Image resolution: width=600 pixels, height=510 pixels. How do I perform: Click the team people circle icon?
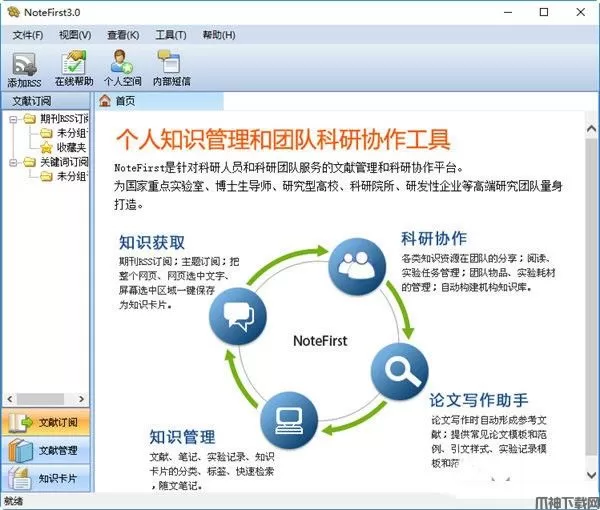pyautogui.click(x=357, y=266)
